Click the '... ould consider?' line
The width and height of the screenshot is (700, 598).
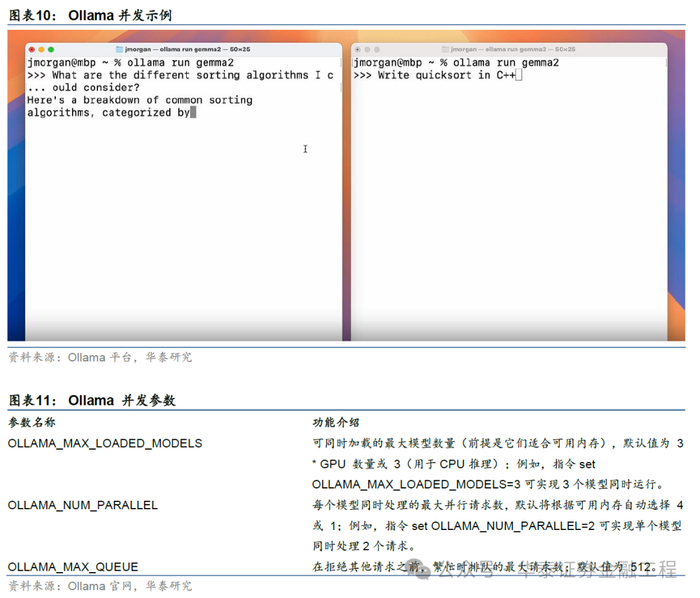pos(83,87)
